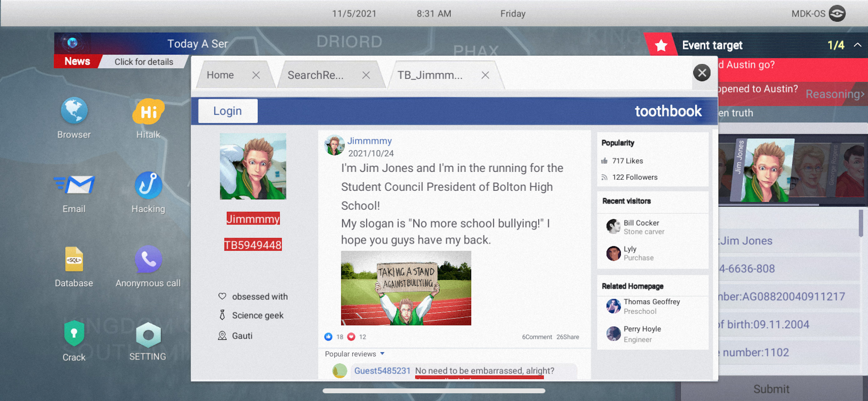Click the Jimmmmy large profile picture
This screenshot has width=868, height=401.
(x=253, y=166)
